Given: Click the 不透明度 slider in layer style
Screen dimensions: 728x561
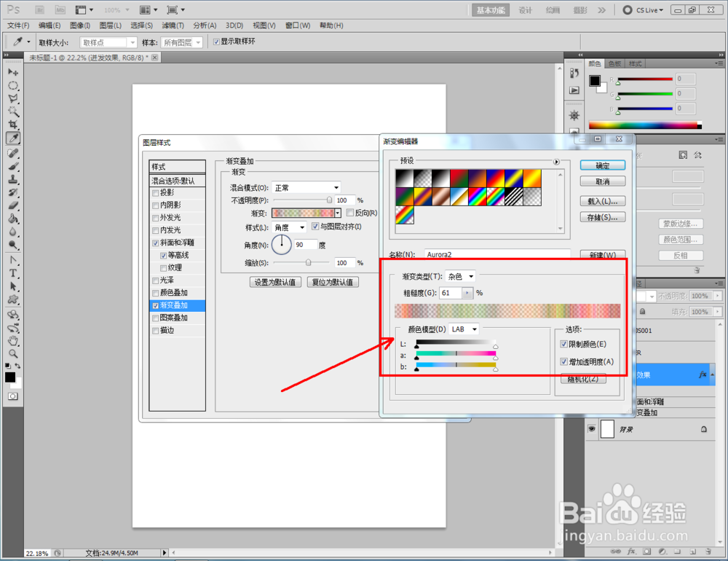Looking at the screenshot, I should tap(302, 200).
